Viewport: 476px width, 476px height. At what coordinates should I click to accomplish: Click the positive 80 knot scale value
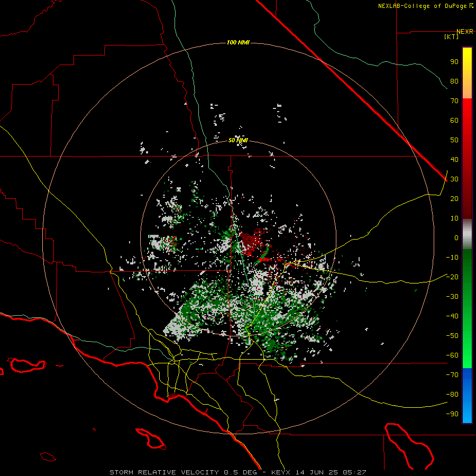pos(454,81)
